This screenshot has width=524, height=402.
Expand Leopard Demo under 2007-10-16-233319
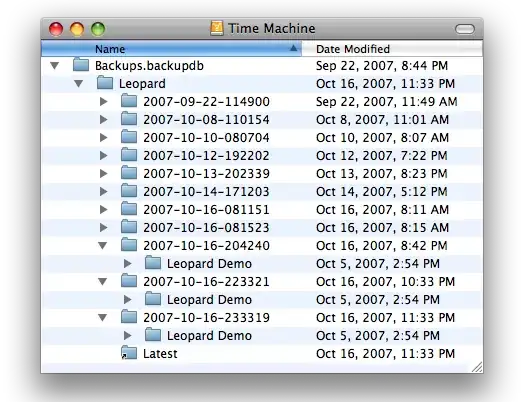coord(127,336)
